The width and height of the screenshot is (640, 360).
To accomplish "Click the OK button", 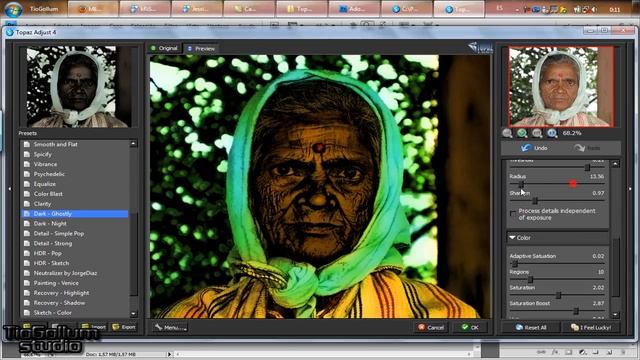I will click(x=470, y=327).
